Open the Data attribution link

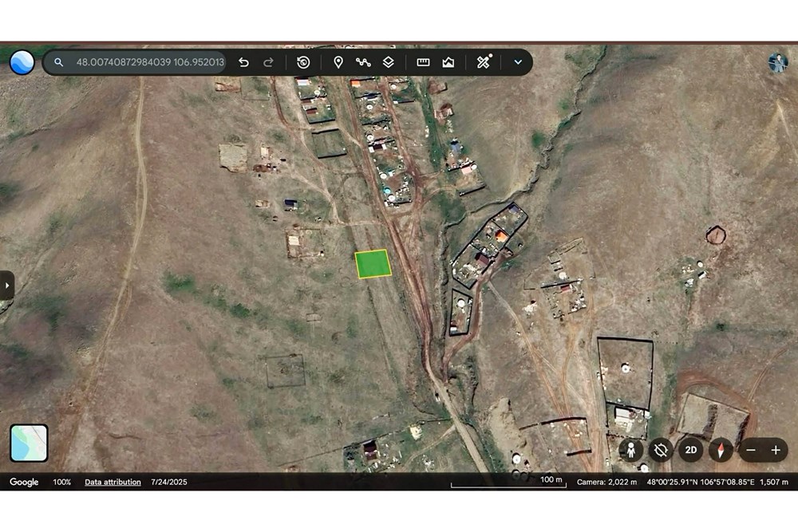click(x=113, y=482)
